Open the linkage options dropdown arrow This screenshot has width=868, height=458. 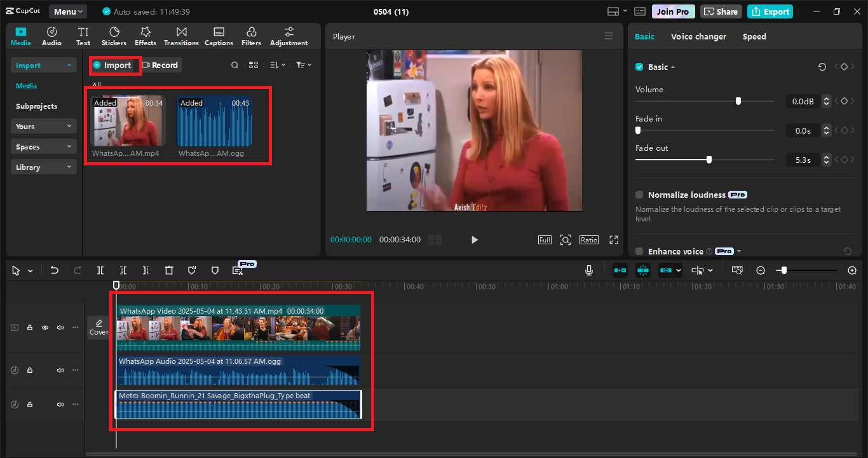[x=679, y=270]
